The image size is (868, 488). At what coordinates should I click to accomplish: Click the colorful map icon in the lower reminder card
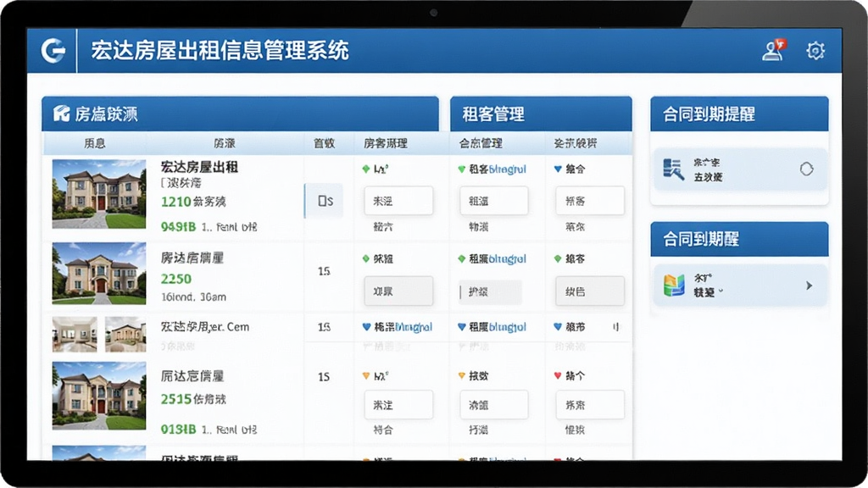674,286
